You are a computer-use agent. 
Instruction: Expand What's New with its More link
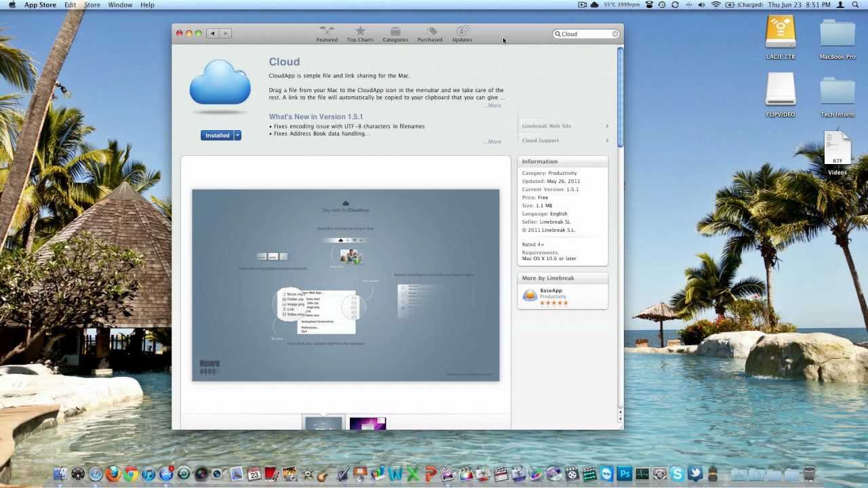[x=493, y=142]
